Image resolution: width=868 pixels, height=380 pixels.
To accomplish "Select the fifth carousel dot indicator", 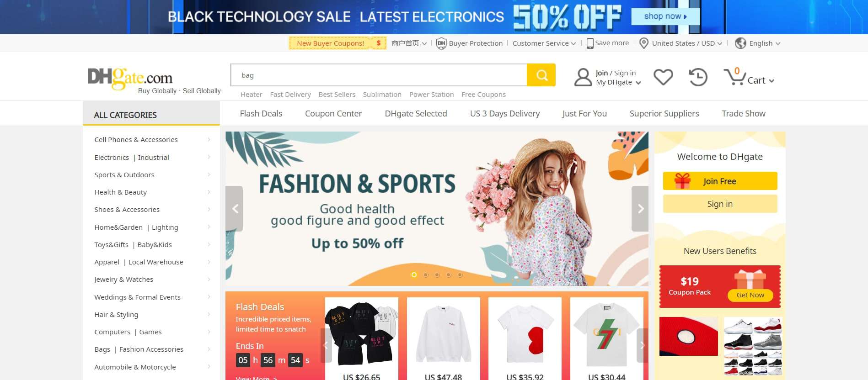I will [x=460, y=274].
